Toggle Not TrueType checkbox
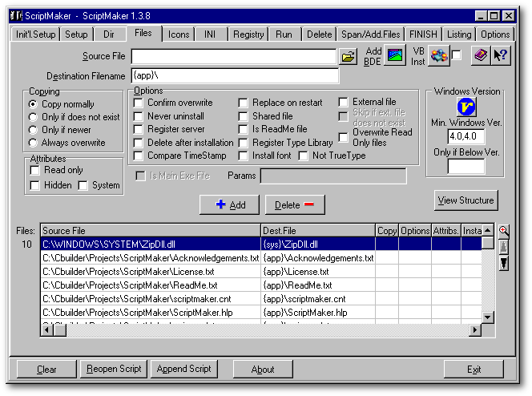 (304, 156)
